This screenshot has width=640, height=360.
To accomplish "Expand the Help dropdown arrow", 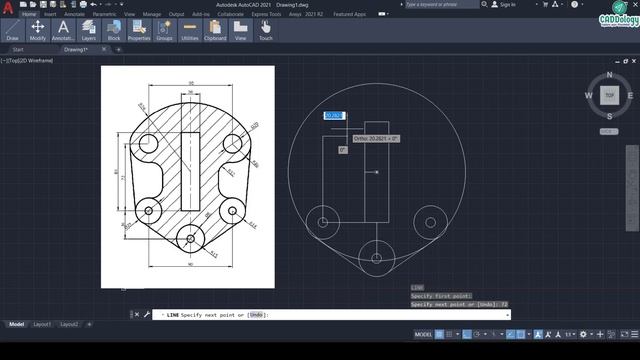I will [x=582, y=4].
